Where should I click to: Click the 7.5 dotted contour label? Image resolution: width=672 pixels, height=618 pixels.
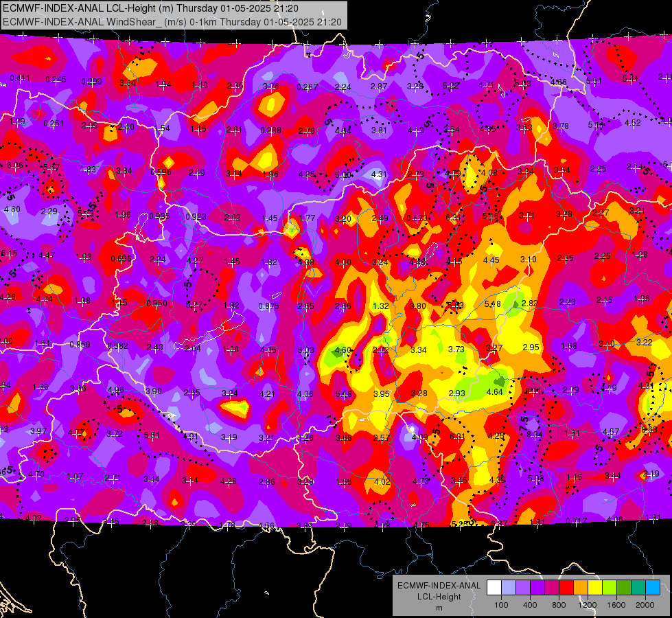point(524,424)
